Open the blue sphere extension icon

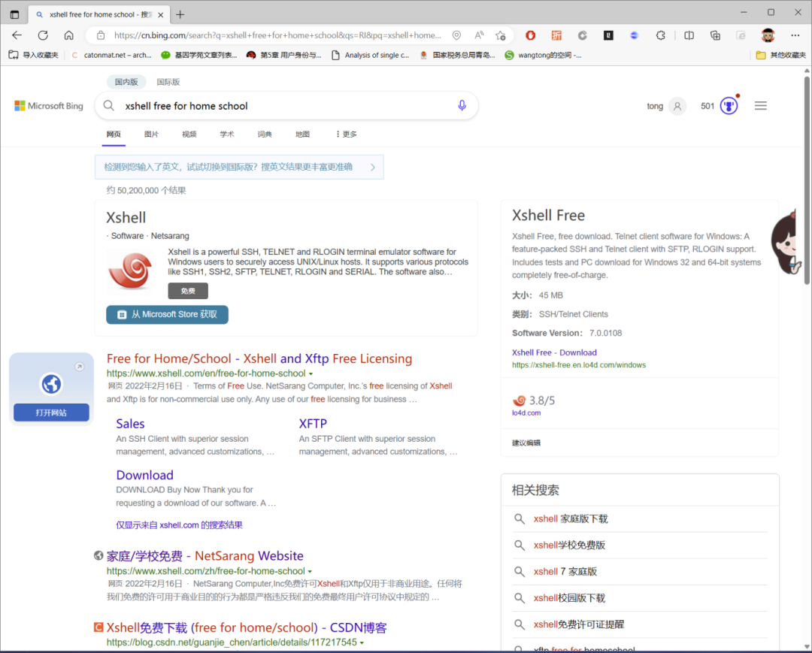(x=635, y=35)
